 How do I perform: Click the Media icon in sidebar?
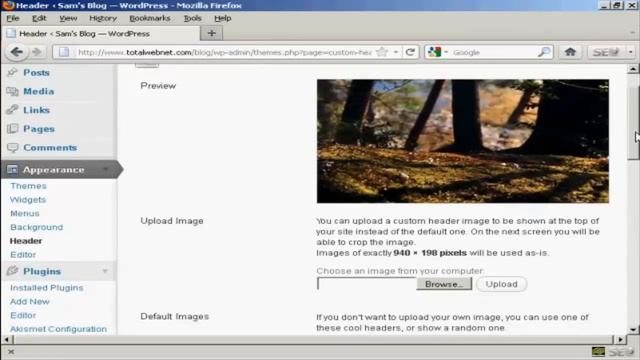point(12,91)
